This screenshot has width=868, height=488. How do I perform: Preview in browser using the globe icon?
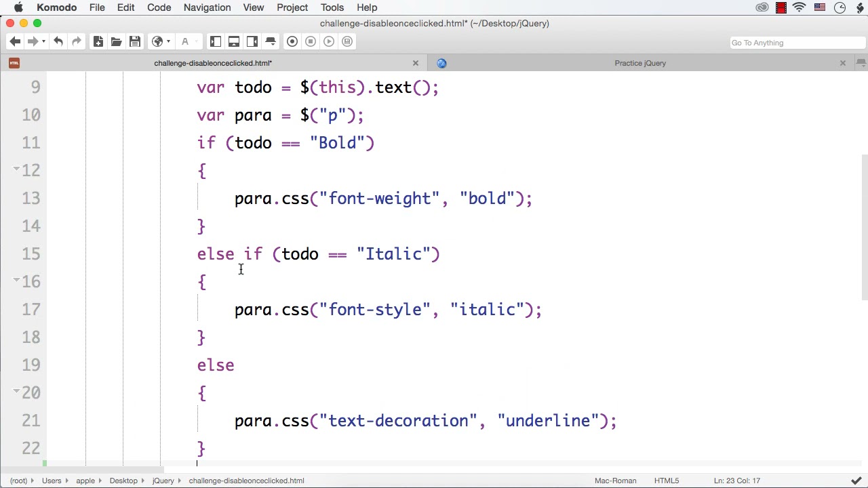pos(157,42)
